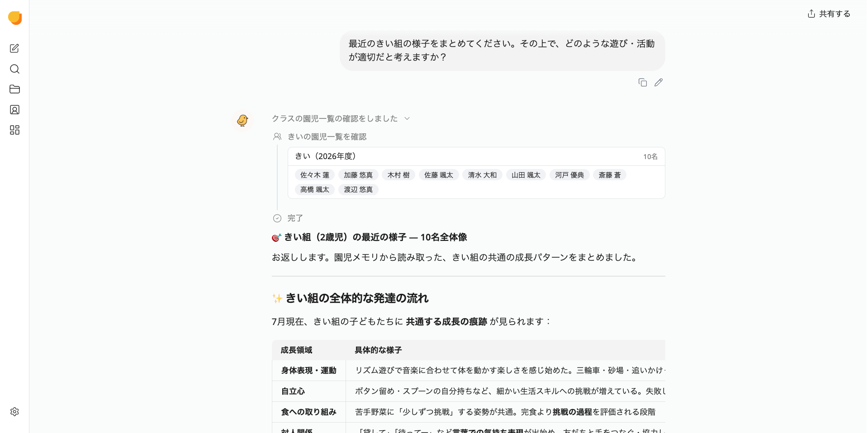
Task: Open the child profile icon in sidebar
Action: tap(14, 110)
